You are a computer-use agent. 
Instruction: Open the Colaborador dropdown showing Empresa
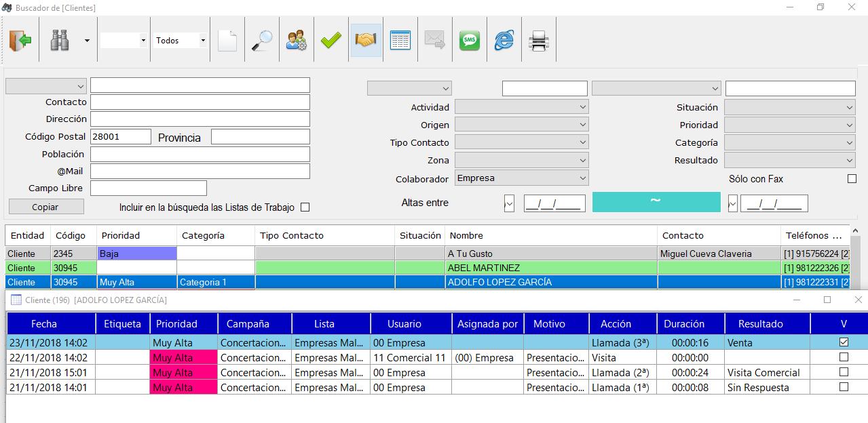pos(521,178)
